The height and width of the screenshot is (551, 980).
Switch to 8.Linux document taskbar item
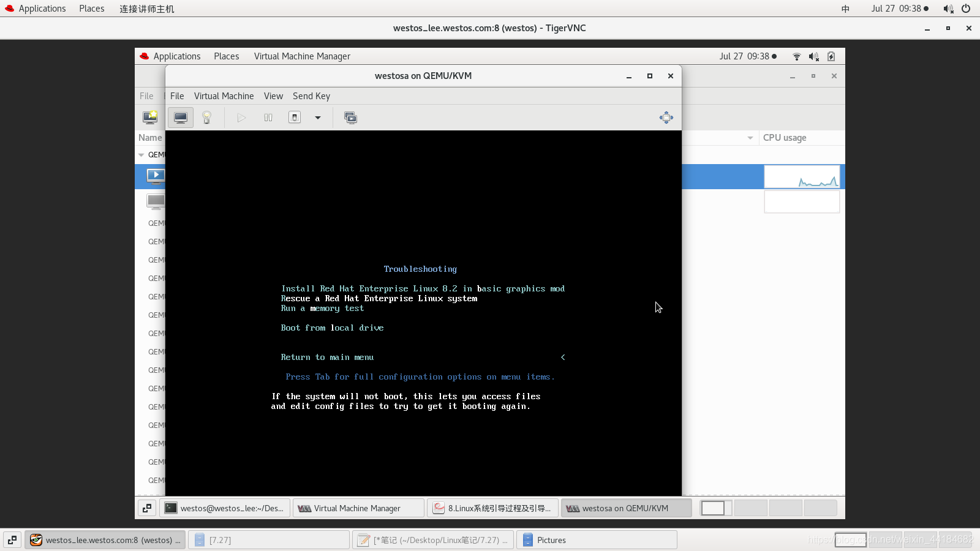tap(492, 508)
